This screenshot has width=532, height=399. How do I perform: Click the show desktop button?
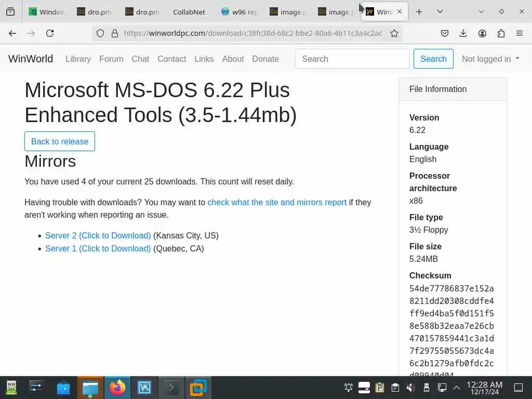[518, 388]
